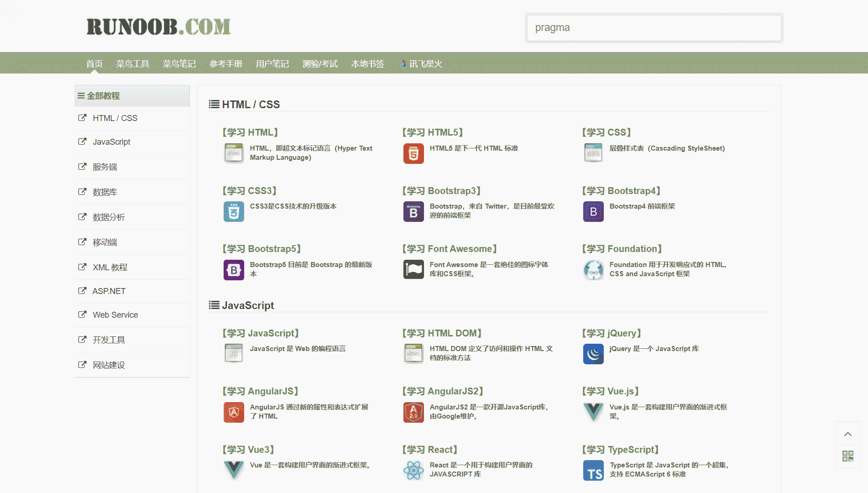The image size is (868, 493).
Task: Click the HTML5 shield icon
Action: [x=413, y=153]
